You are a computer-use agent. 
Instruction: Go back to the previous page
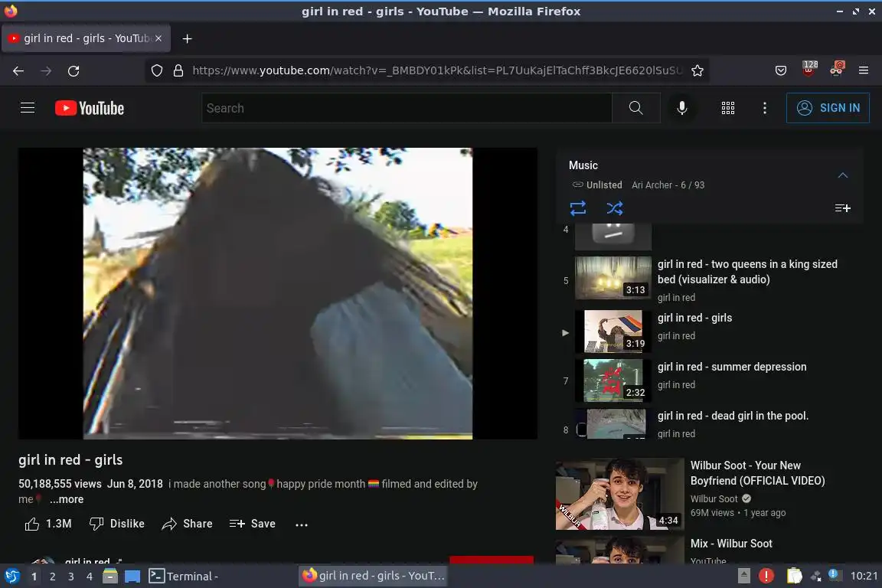pyautogui.click(x=18, y=71)
